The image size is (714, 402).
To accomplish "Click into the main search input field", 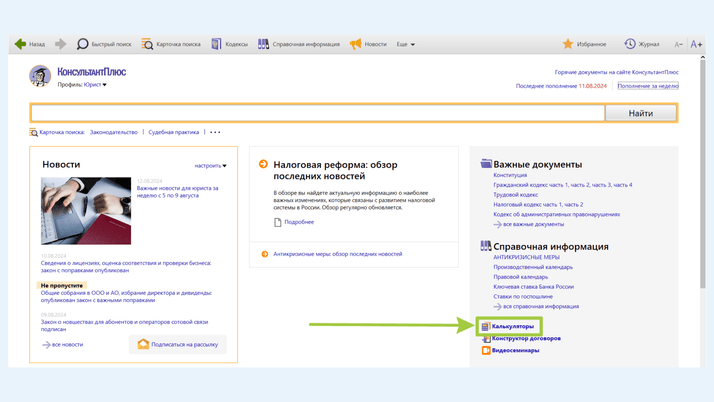I will tap(318, 113).
